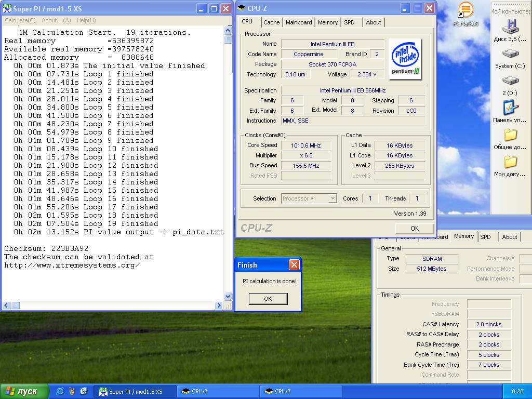Click the CPU-Z title bar chip icon
The width and height of the screenshot is (532, 399).
[242, 8]
